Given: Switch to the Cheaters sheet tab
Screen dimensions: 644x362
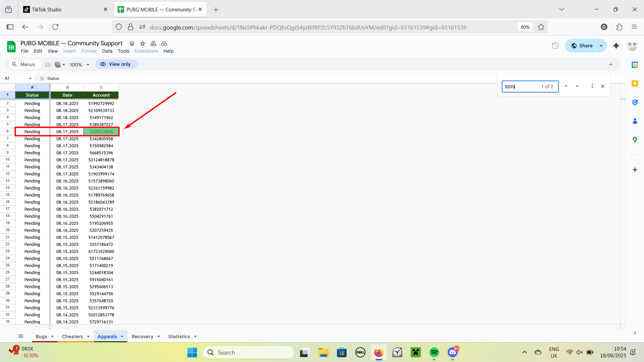Looking at the screenshot, I should (72, 337).
